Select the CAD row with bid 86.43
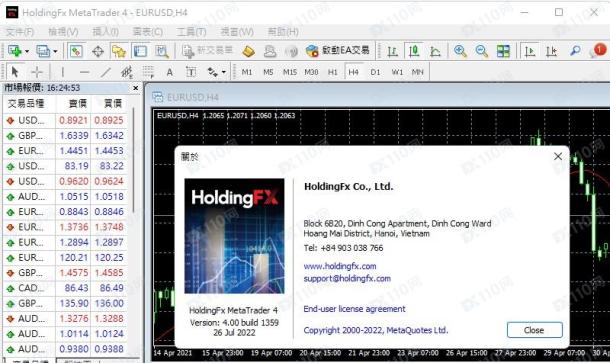 coord(65,288)
